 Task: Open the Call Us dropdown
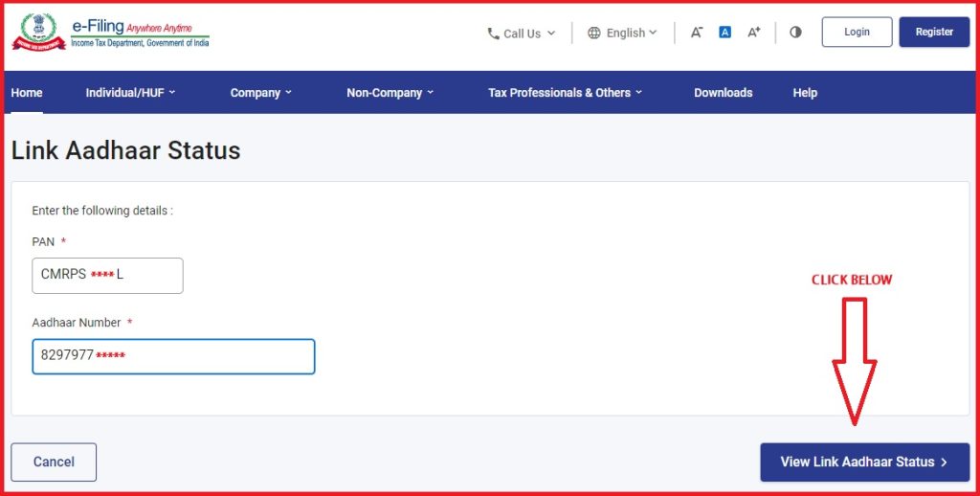coord(522,34)
